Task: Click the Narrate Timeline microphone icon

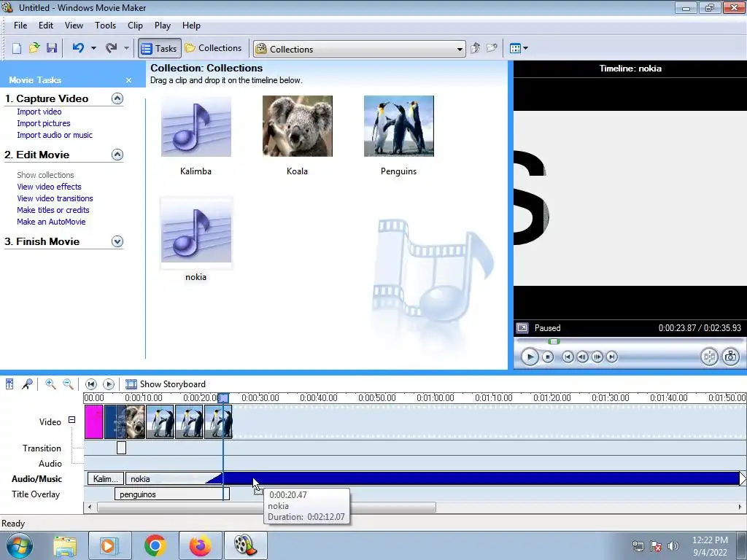Action: (x=27, y=384)
